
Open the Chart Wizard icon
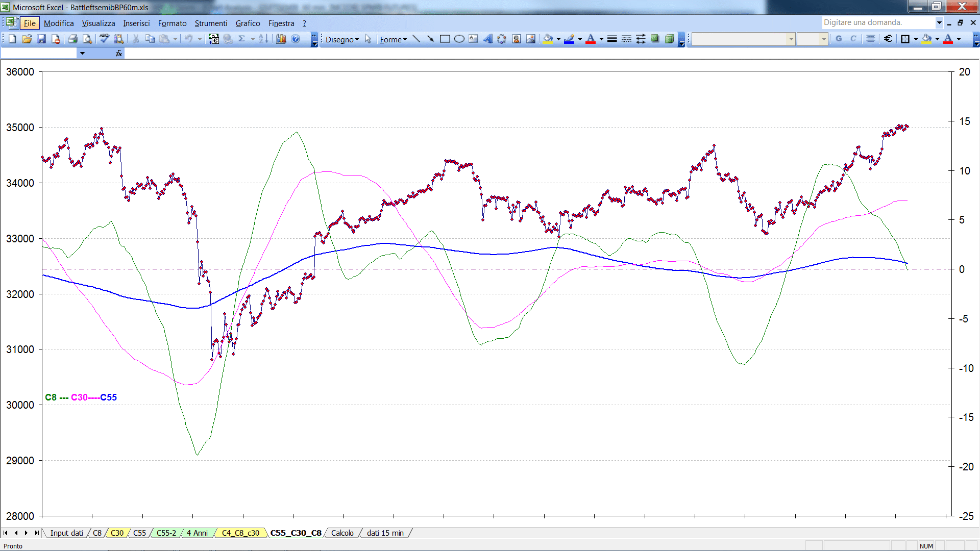point(281,39)
